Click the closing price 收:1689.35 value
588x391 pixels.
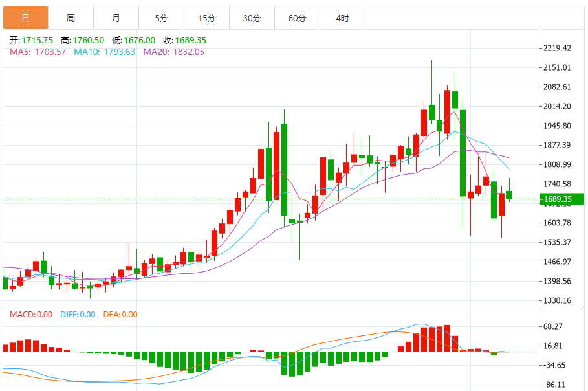[x=184, y=40]
